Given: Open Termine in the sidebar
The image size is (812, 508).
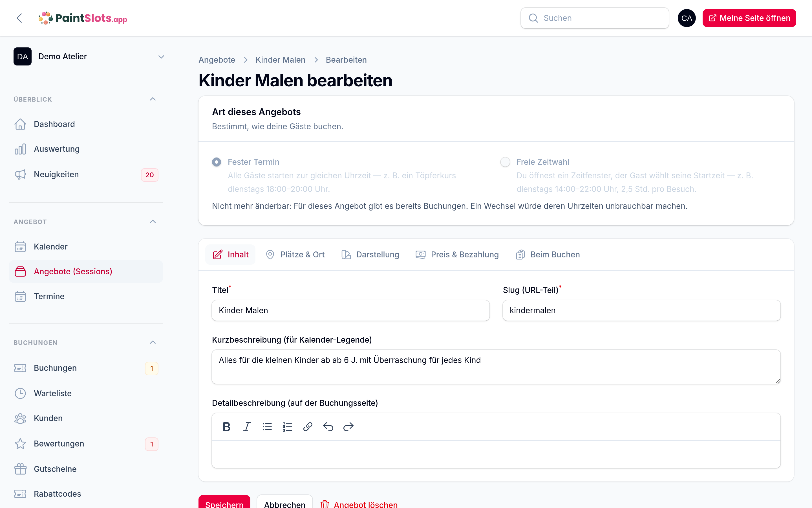Looking at the screenshot, I should tap(86, 296).
